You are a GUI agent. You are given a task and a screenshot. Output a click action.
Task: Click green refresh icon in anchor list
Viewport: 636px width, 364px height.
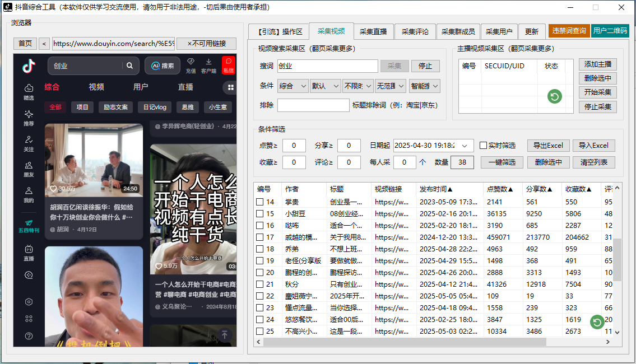pos(554,97)
